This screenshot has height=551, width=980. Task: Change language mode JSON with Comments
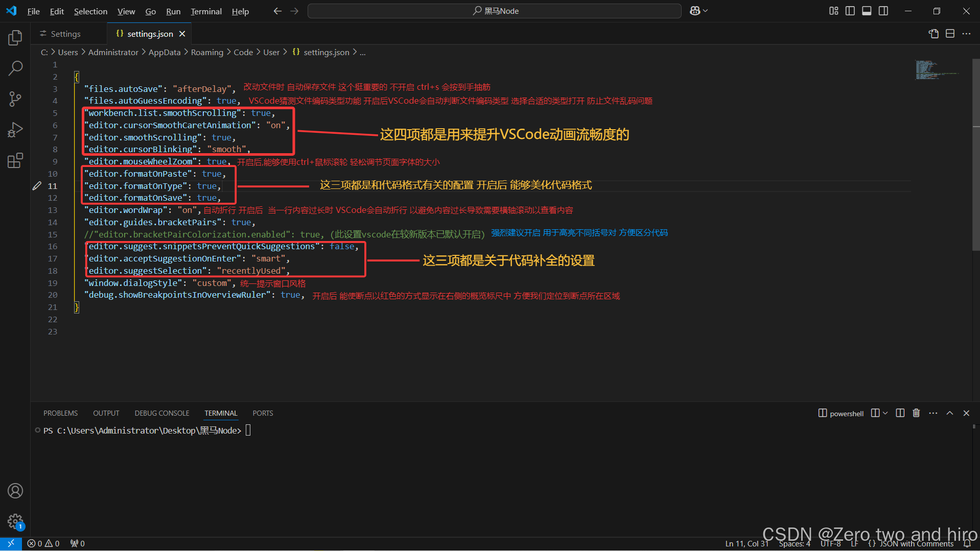coord(911,544)
